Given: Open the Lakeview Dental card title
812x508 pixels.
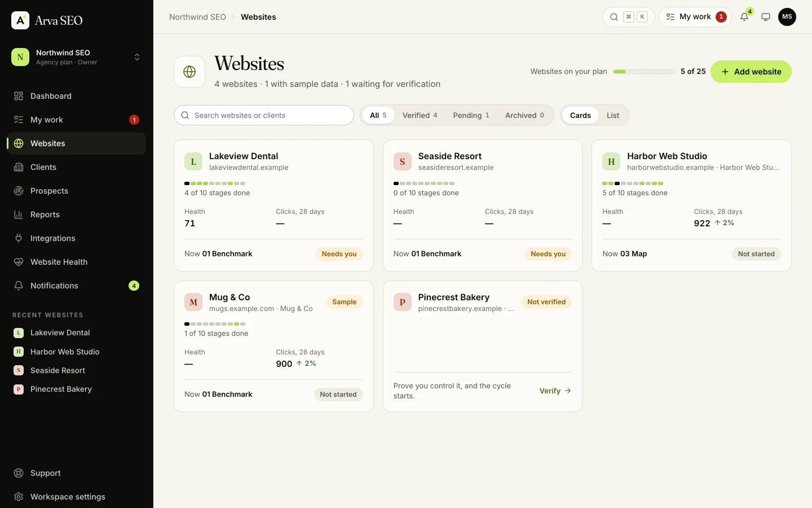Looking at the screenshot, I should (x=244, y=156).
